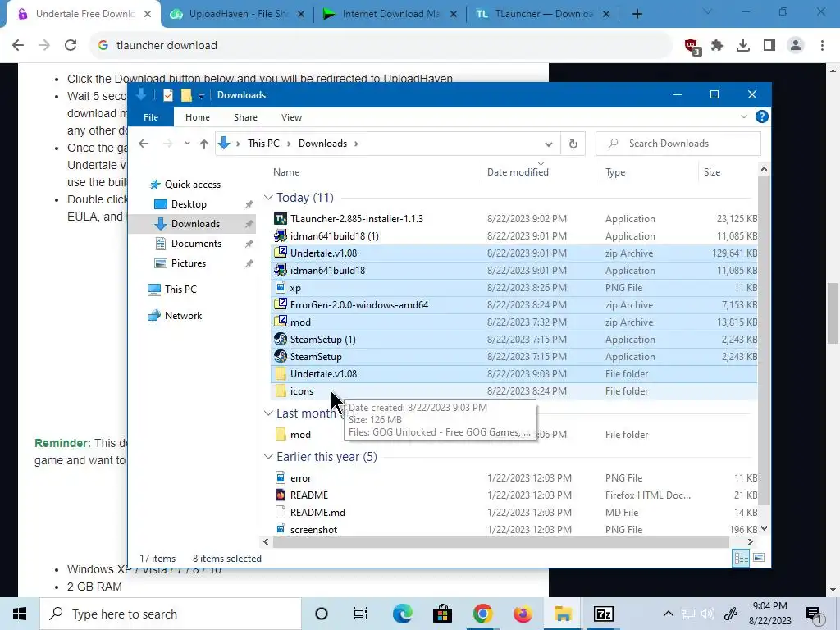Image resolution: width=840 pixels, height=630 pixels.
Task: Show hidden system tray icons
Action: [668, 614]
